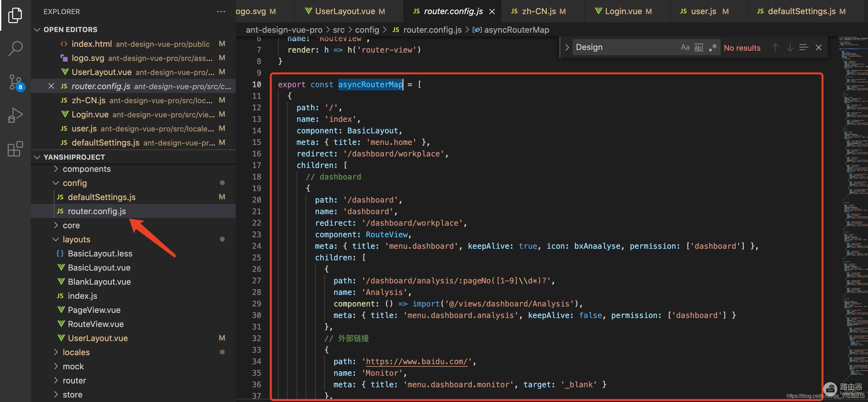Switch to the Login.vue tab

tap(627, 11)
